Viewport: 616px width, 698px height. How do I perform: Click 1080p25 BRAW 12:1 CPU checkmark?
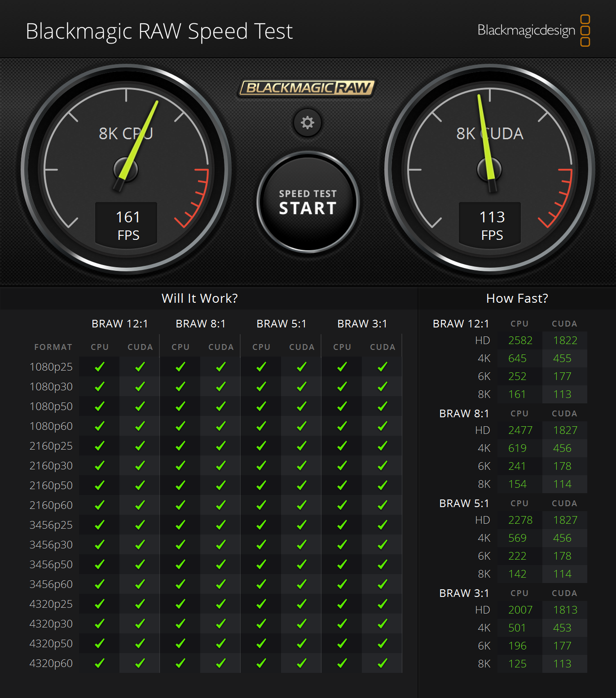tap(100, 367)
